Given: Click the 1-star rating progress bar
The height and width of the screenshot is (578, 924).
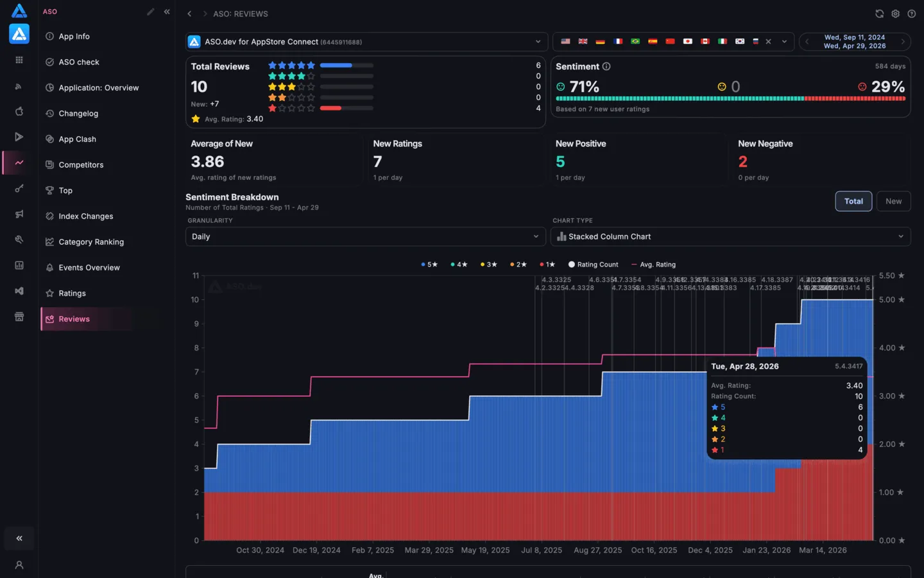Looking at the screenshot, I should [x=346, y=109].
